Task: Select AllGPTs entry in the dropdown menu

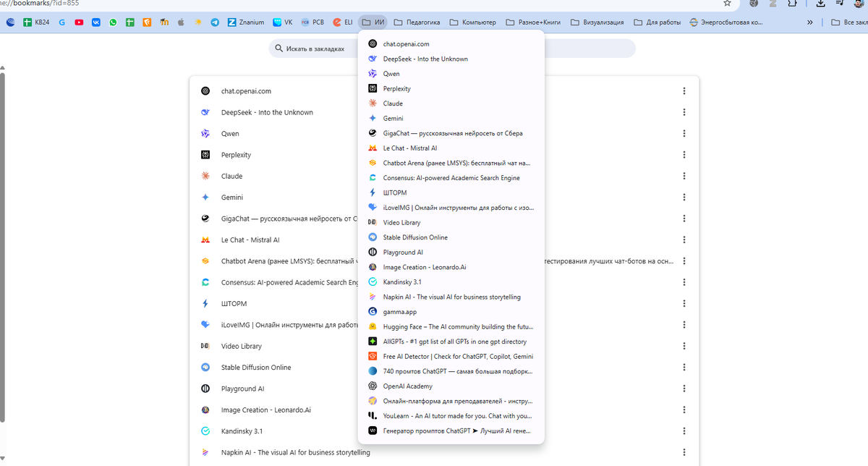Action: coord(451,342)
